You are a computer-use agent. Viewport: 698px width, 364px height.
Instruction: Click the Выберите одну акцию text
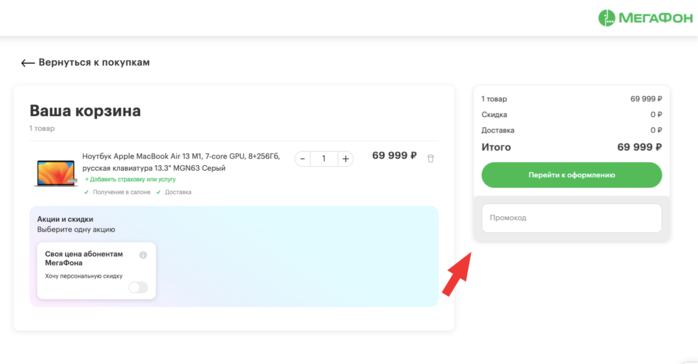coord(76,230)
